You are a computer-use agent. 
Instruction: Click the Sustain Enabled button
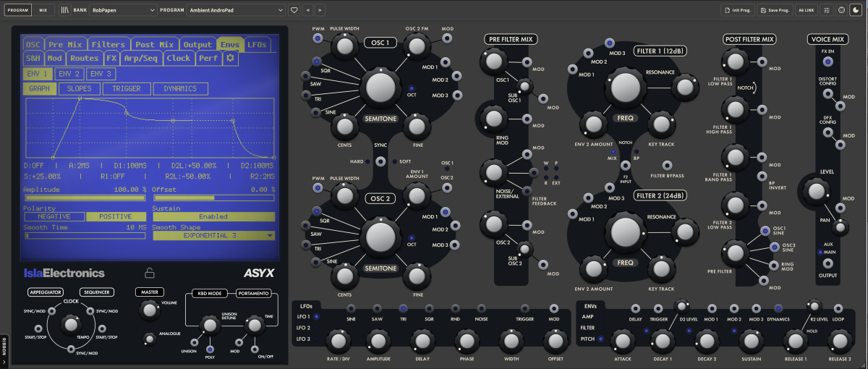pyautogui.click(x=214, y=216)
